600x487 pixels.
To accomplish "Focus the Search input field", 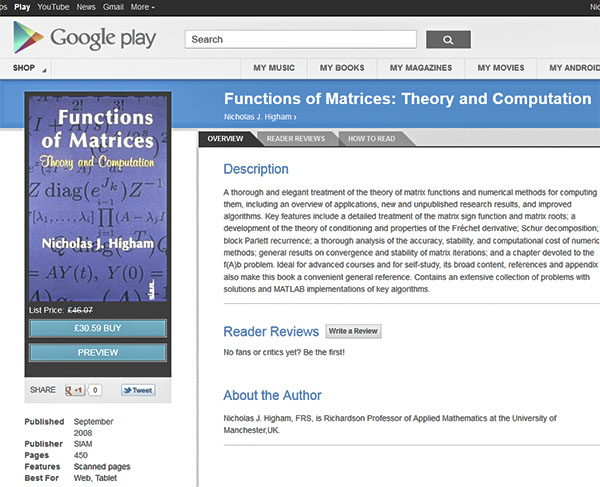I will pos(300,40).
